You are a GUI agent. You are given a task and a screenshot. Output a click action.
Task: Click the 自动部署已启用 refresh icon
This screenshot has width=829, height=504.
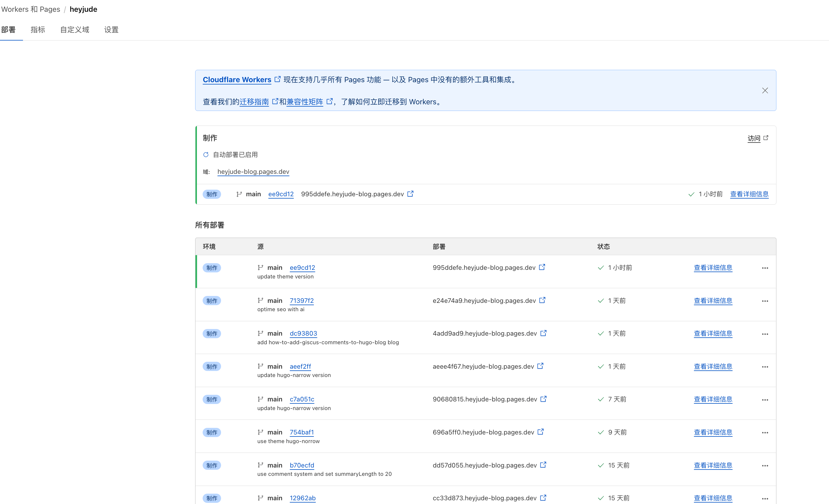tap(206, 155)
